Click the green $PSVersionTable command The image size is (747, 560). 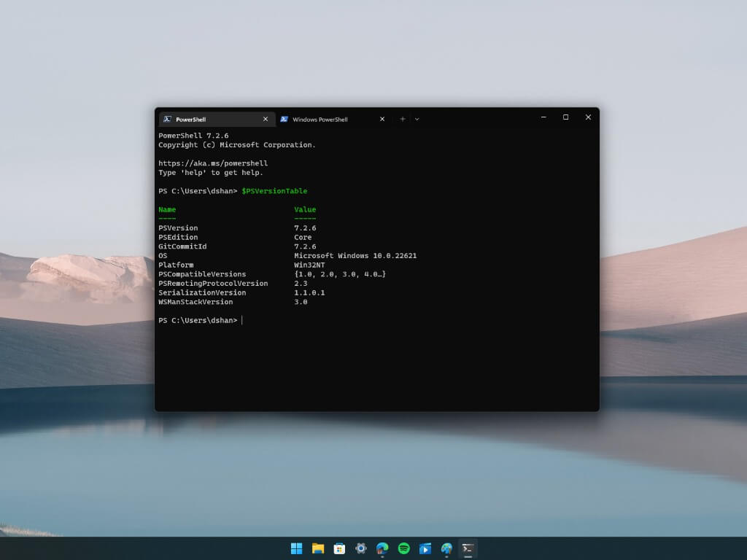click(274, 191)
